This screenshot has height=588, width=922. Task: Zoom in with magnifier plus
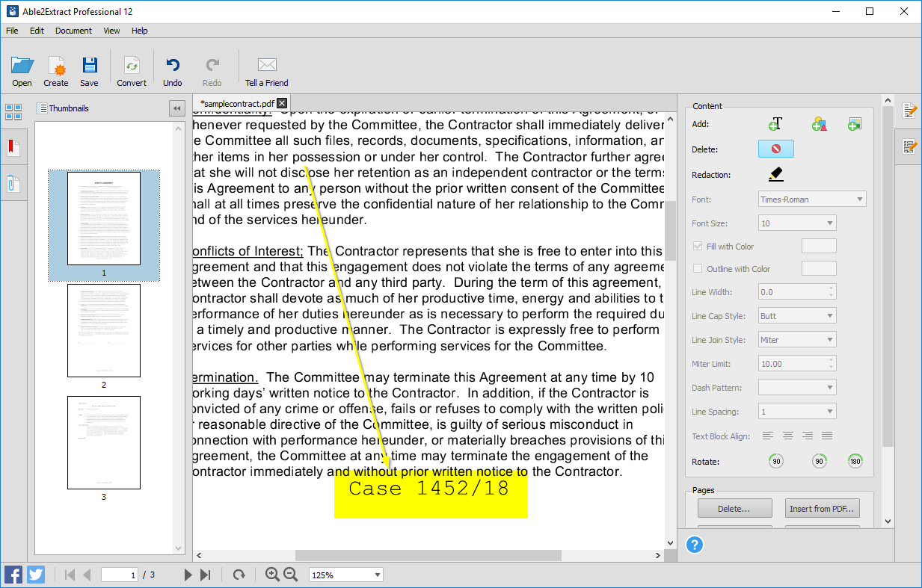click(272, 574)
